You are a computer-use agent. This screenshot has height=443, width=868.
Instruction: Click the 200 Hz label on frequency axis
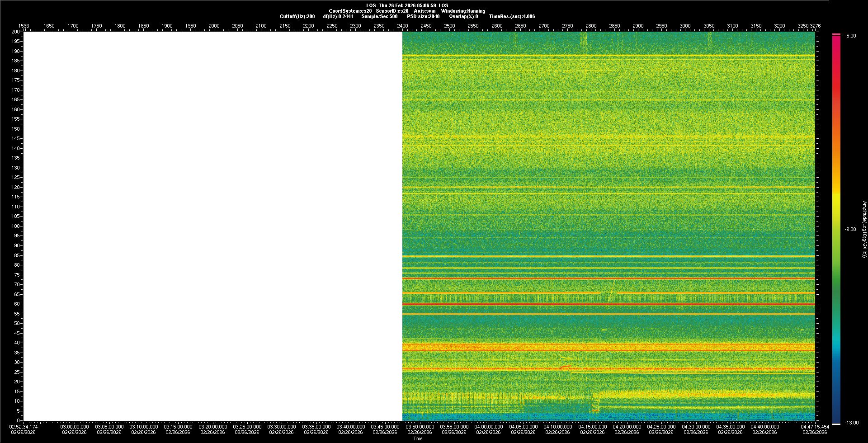click(x=15, y=32)
